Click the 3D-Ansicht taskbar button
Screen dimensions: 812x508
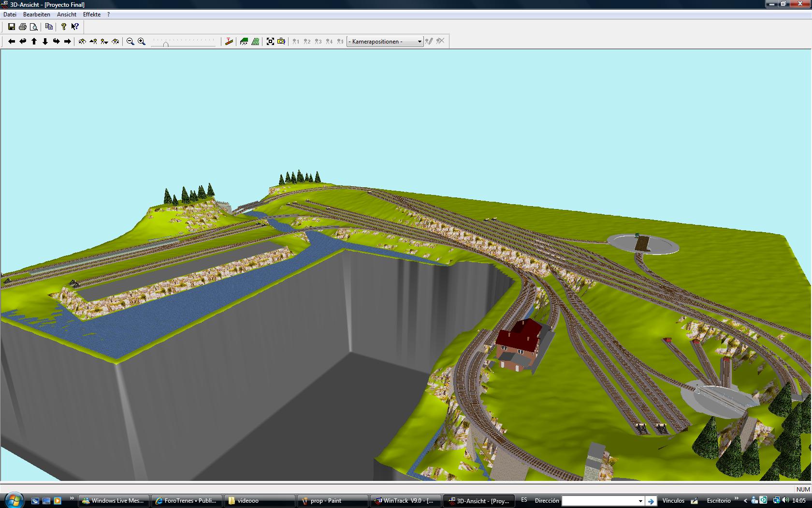pos(478,501)
